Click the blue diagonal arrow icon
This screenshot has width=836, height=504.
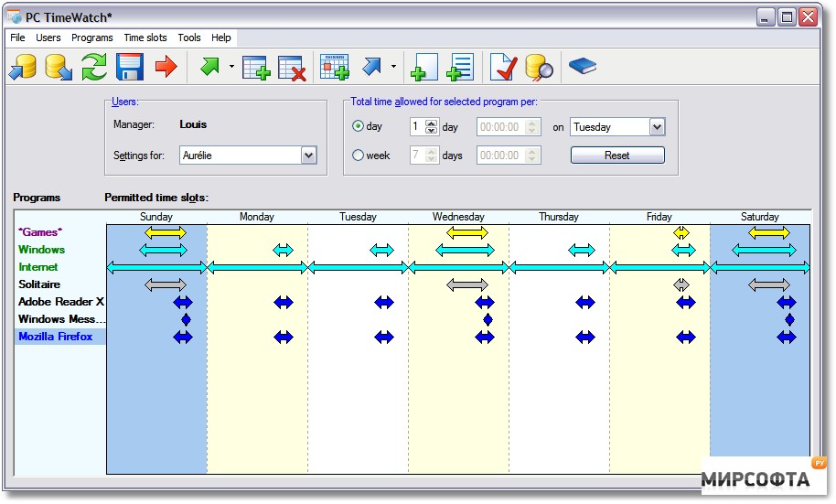(x=371, y=67)
